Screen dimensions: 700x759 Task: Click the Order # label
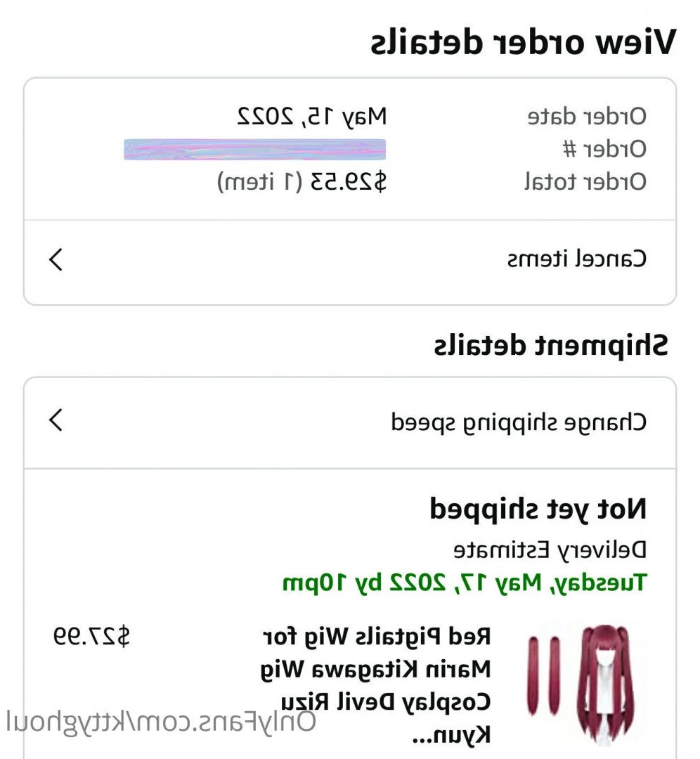click(605, 149)
